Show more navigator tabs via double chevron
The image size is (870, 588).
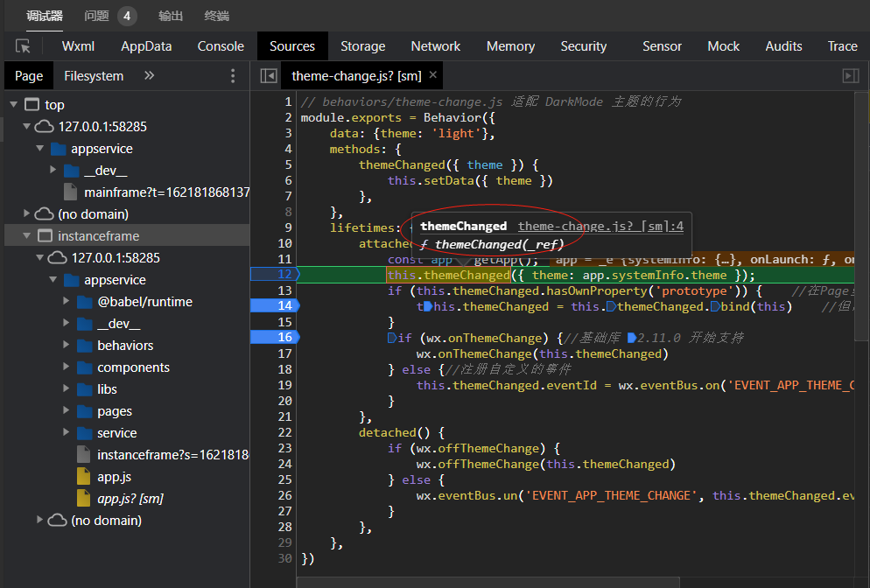[x=149, y=75]
